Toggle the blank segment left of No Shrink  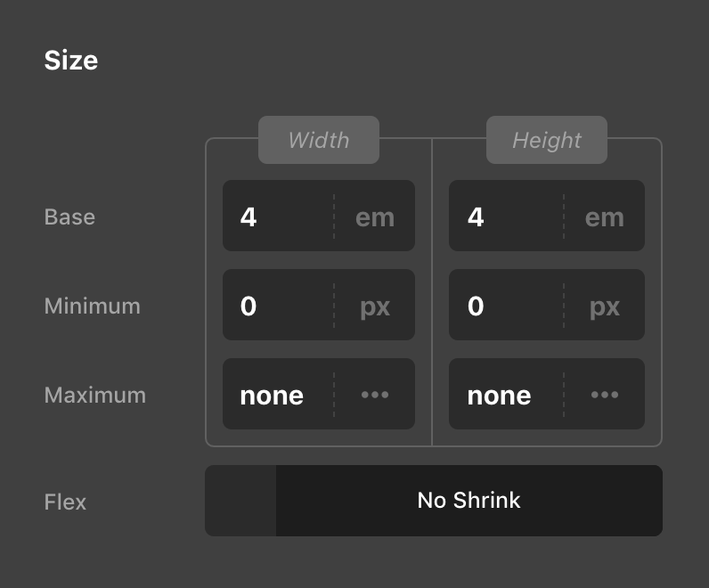click(x=240, y=501)
